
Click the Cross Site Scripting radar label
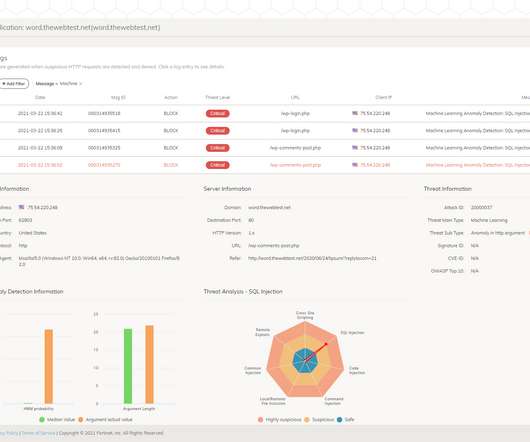[305, 315]
